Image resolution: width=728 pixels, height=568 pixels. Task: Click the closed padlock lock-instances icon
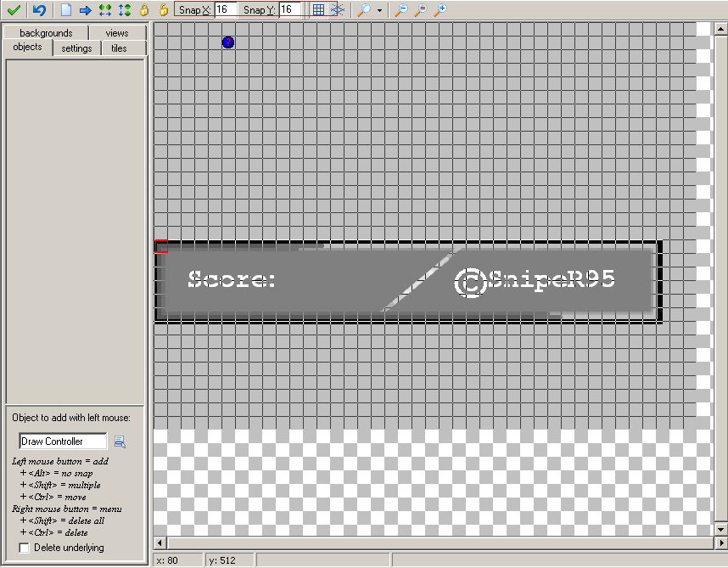click(x=144, y=10)
